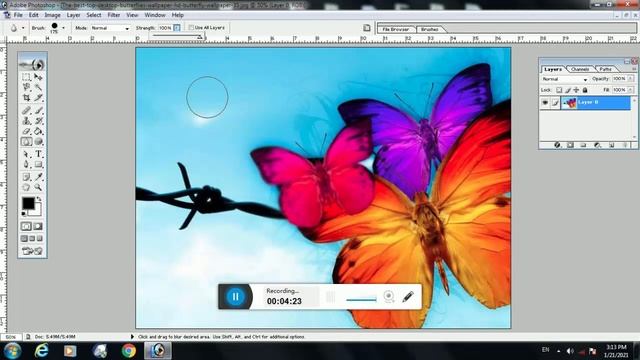
Task: Click Jump to ImageReady button
Action: click(x=33, y=251)
